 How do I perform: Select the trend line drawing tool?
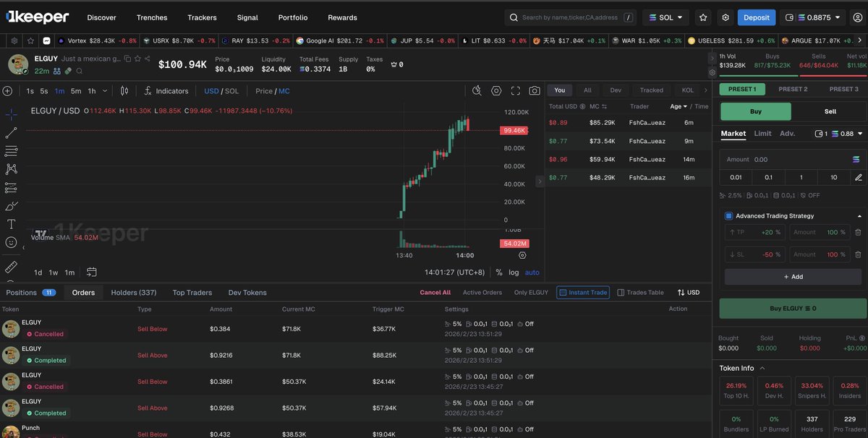tap(11, 133)
